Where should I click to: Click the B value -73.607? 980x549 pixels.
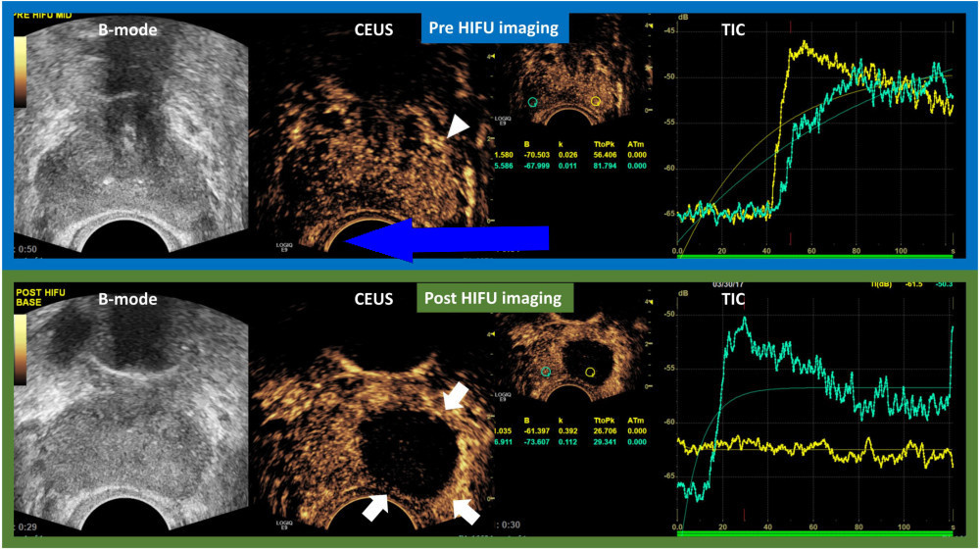[537, 442]
